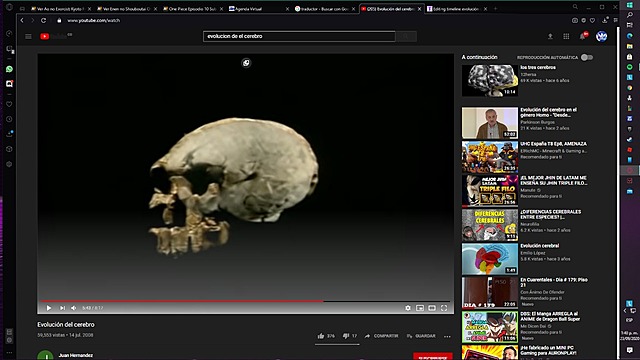The image size is (640, 360).
Task: Open sidebar extensions cube icon
Action: pyautogui.click(x=9, y=149)
